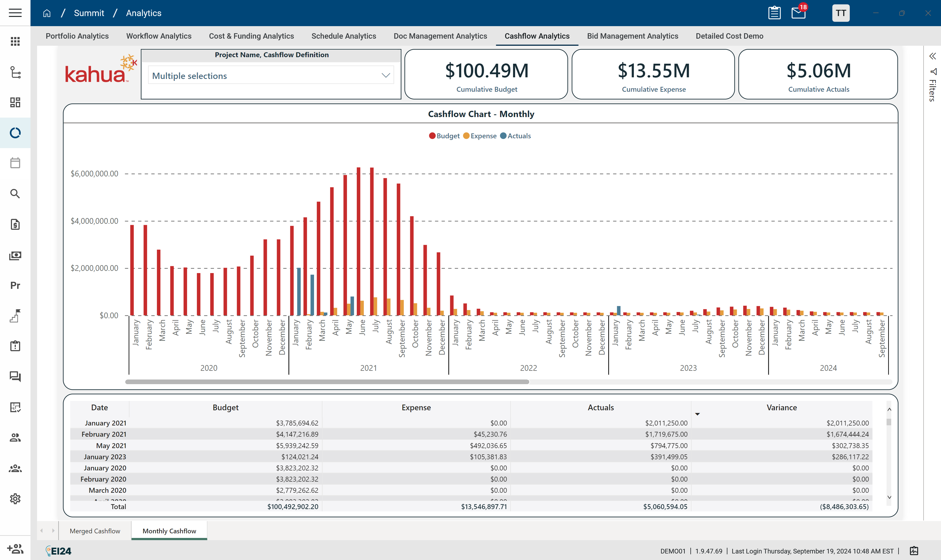Go to Summit breadcrumb link
The width and height of the screenshot is (941, 560).
click(89, 13)
